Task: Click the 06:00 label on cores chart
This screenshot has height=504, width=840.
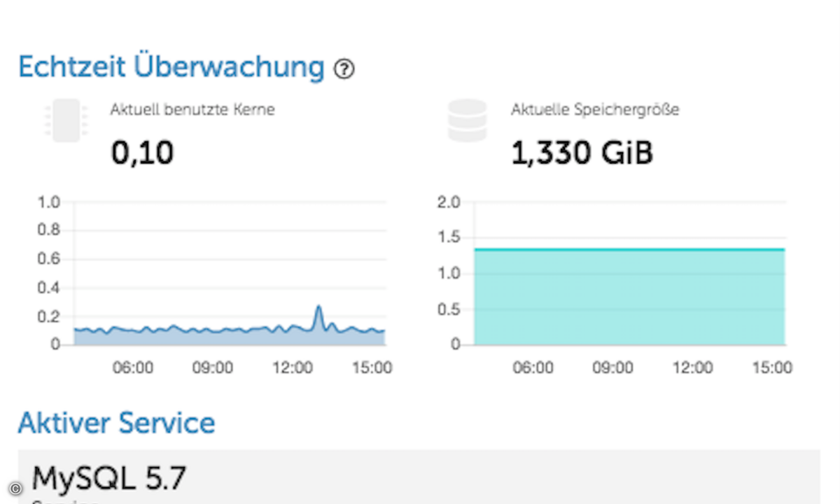Action: tap(133, 367)
